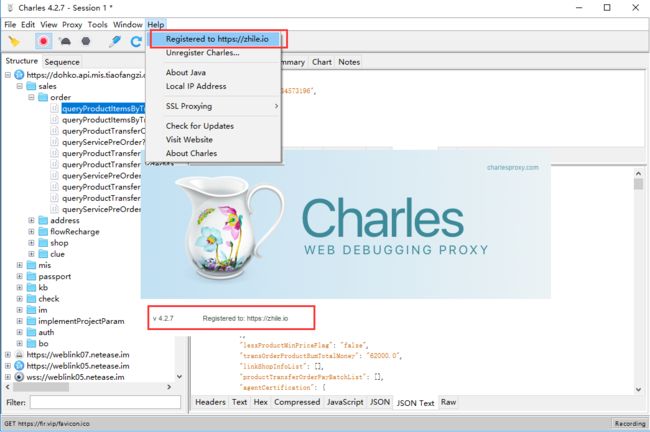Open the Window menu
The image size is (650, 432).
click(128, 24)
